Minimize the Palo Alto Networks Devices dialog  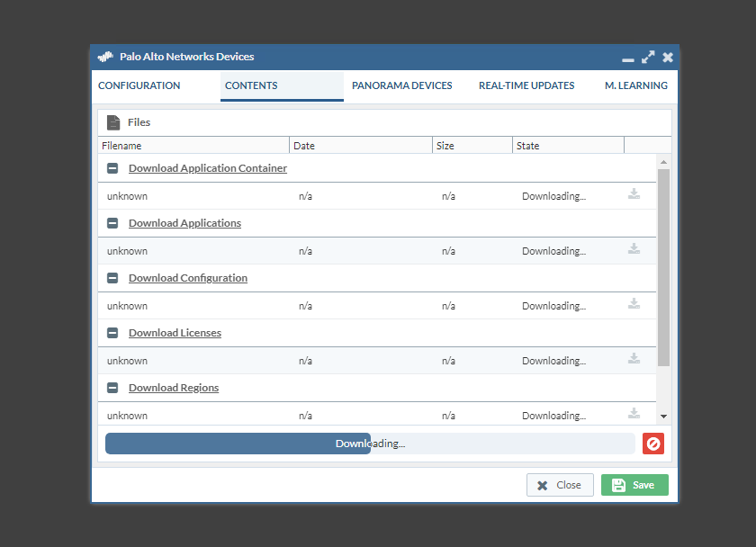point(628,58)
